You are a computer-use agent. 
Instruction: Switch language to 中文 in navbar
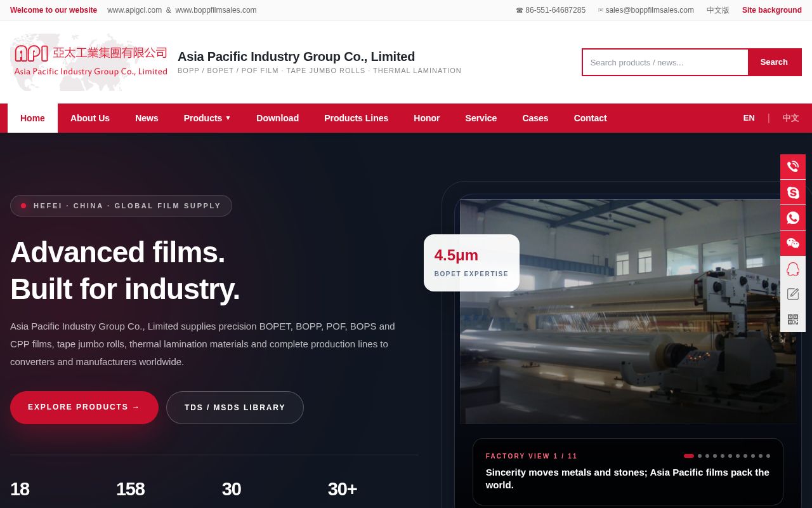790,118
